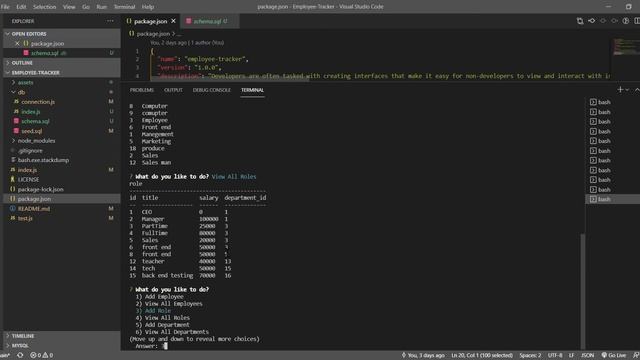Change language mode JSON

tap(587, 355)
